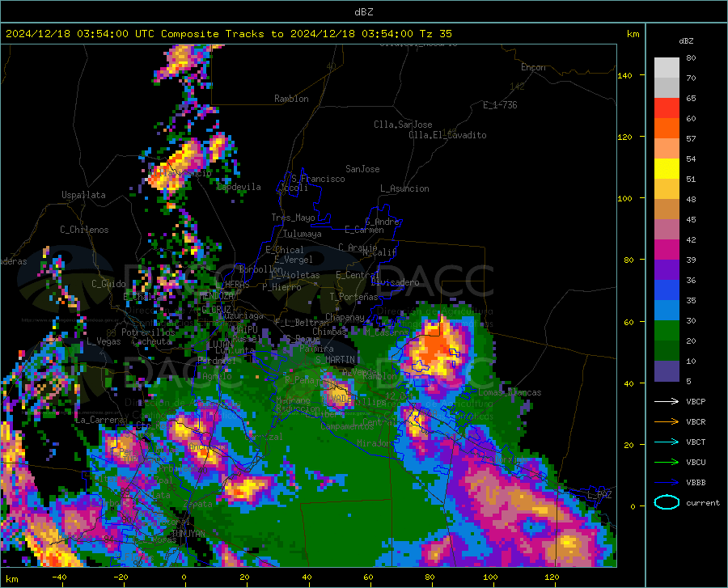Select the green 20 dBZ color swatch

pyautogui.click(x=667, y=331)
